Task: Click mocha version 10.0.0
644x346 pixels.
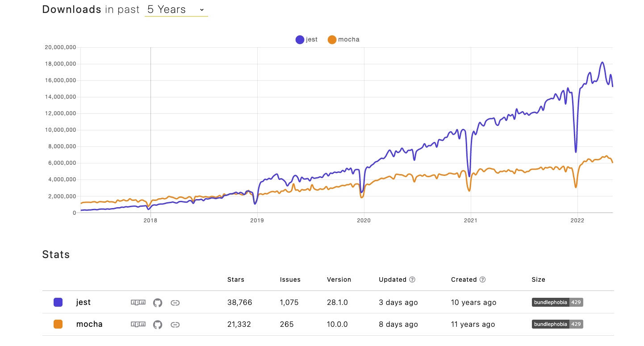Action: 337,324
